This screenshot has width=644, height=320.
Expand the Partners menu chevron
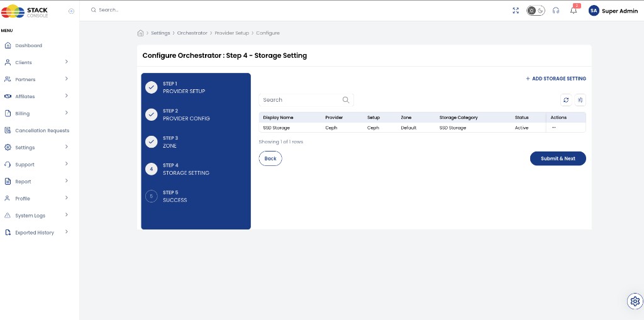pos(67,79)
